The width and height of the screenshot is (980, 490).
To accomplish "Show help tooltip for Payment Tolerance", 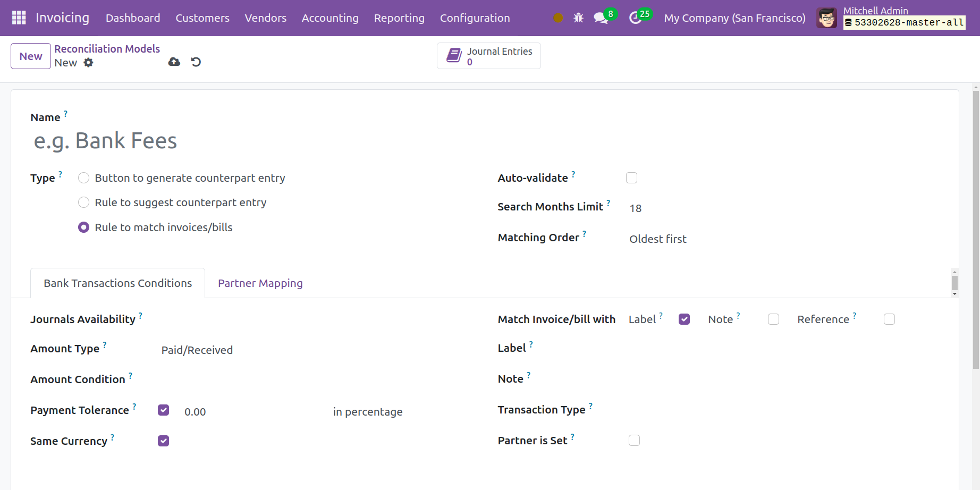I will (x=134, y=406).
